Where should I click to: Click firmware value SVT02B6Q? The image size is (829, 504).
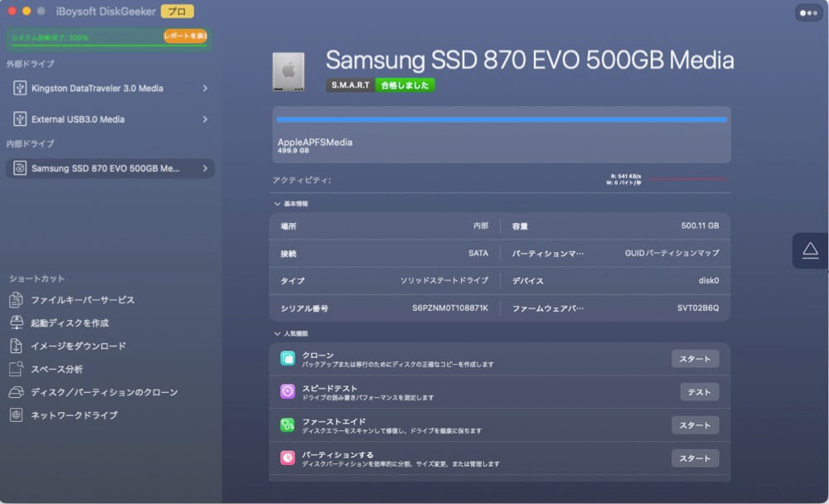coord(698,308)
